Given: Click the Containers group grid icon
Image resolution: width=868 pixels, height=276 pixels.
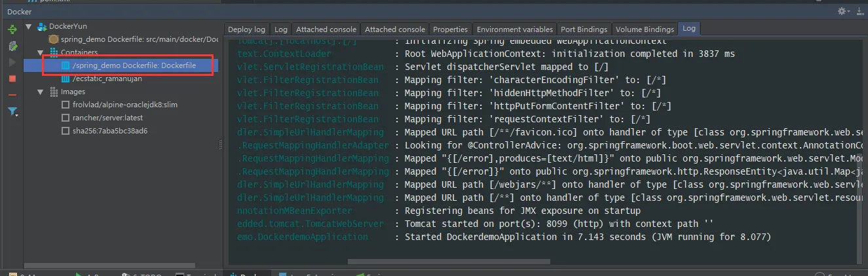Looking at the screenshot, I should tap(54, 52).
